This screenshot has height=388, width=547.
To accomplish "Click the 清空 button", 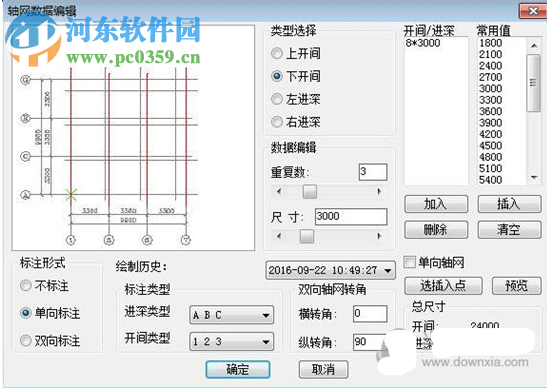I will tap(509, 230).
